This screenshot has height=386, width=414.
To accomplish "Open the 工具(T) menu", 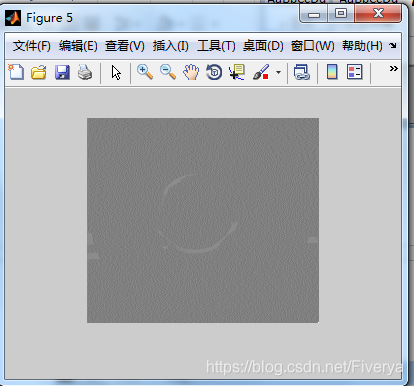I will pos(216,46).
